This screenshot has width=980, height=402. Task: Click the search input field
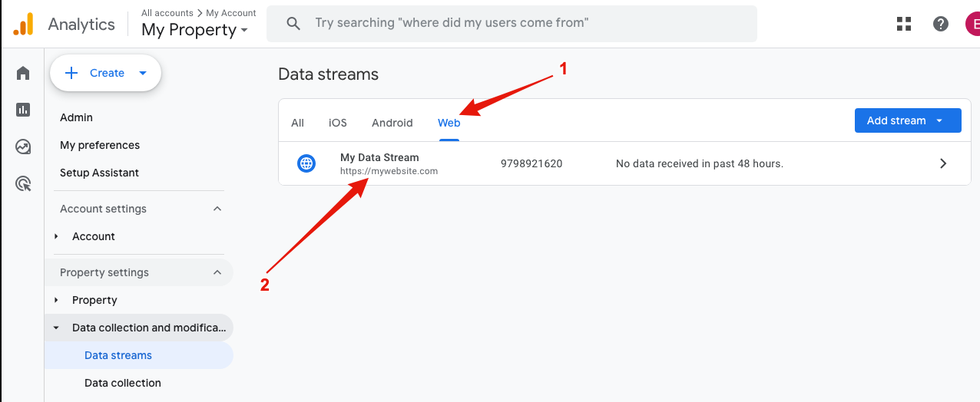[x=512, y=24]
